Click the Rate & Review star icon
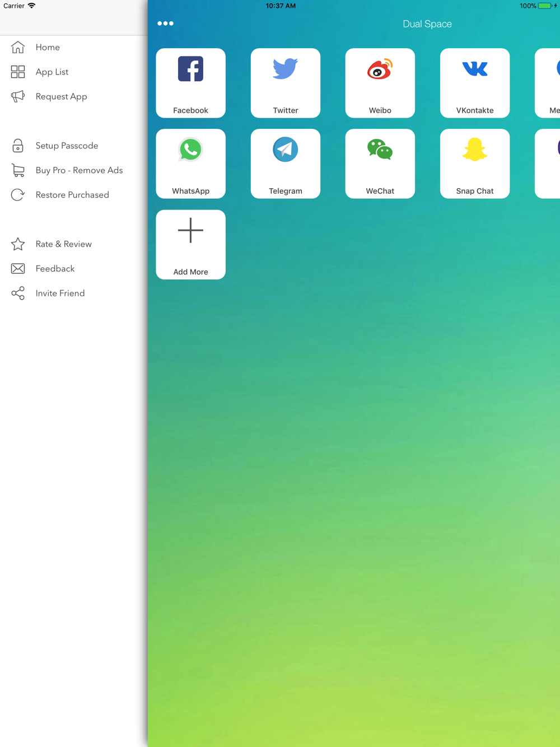The width and height of the screenshot is (560, 747). (18, 244)
